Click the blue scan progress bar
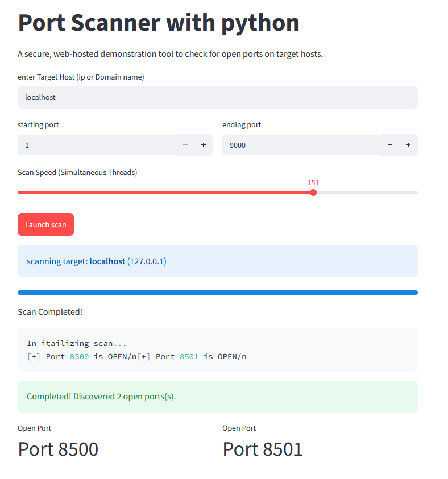 point(218,293)
